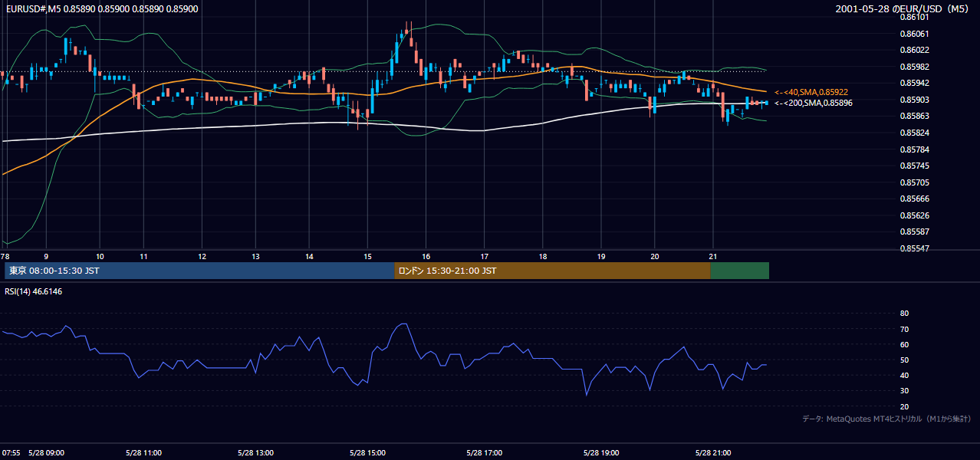Click price axis label 0.86101
980x460 pixels.
pos(914,17)
